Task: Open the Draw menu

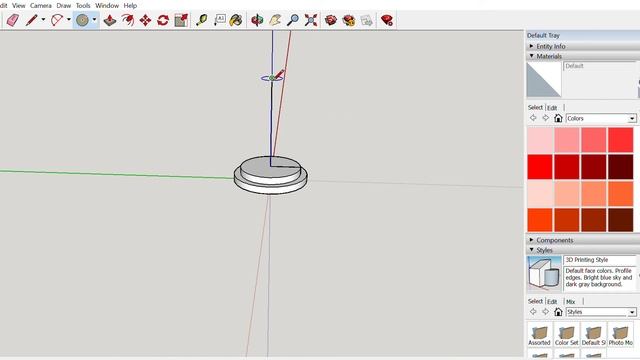Action: [x=63, y=5]
